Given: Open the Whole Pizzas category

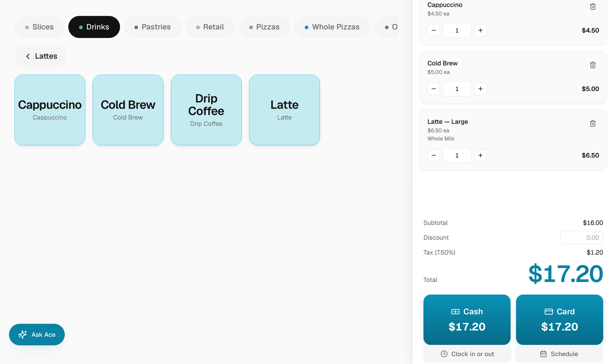Looking at the screenshot, I should click(332, 27).
